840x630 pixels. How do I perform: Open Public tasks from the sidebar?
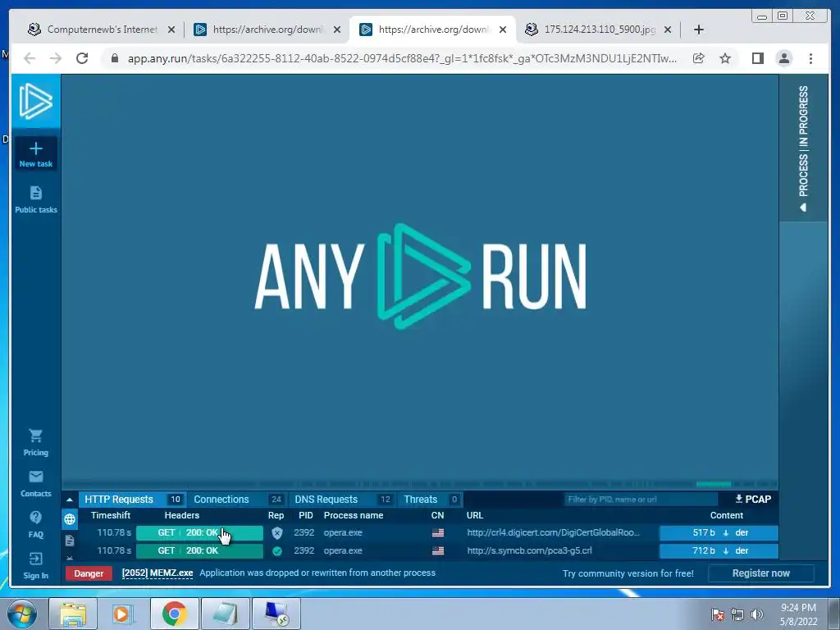click(x=36, y=200)
